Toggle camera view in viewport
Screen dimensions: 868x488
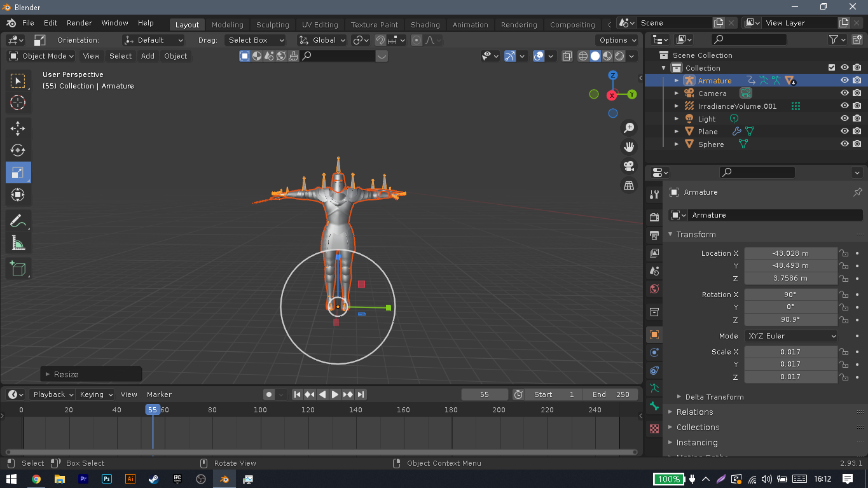click(x=629, y=166)
